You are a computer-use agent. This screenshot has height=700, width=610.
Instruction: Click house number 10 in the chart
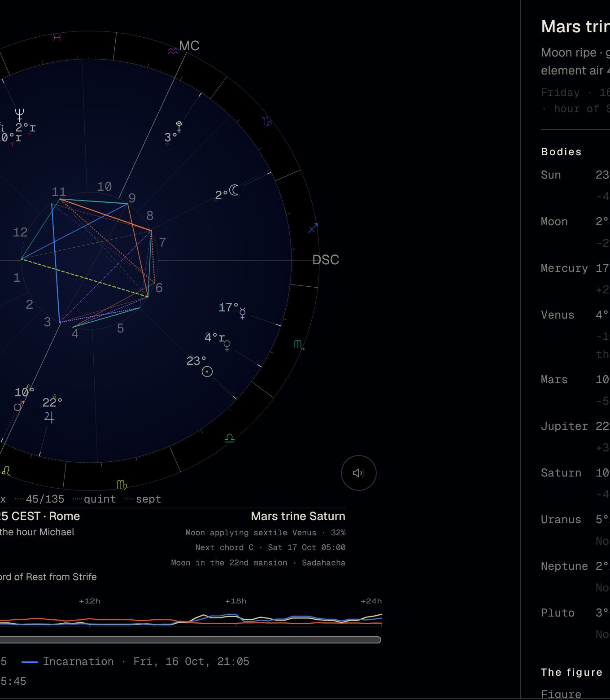(x=105, y=186)
